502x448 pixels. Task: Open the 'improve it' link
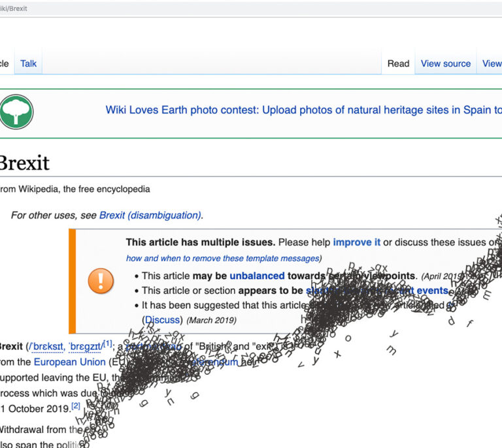point(357,242)
